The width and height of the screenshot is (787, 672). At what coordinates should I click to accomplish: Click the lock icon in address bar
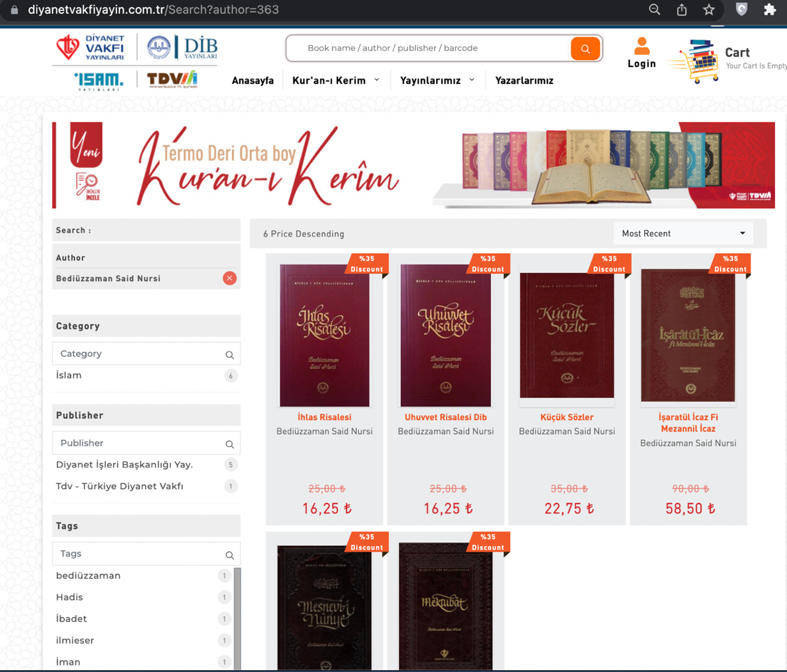(14, 10)
